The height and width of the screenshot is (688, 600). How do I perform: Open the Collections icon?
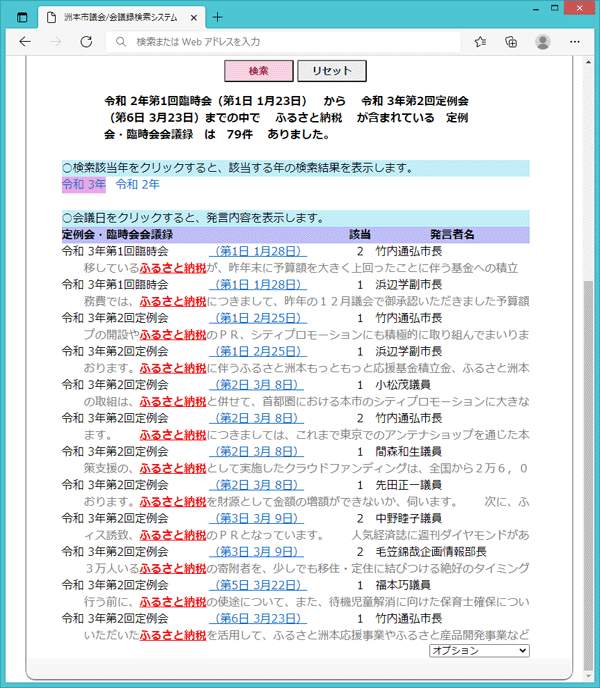(511, 42)
